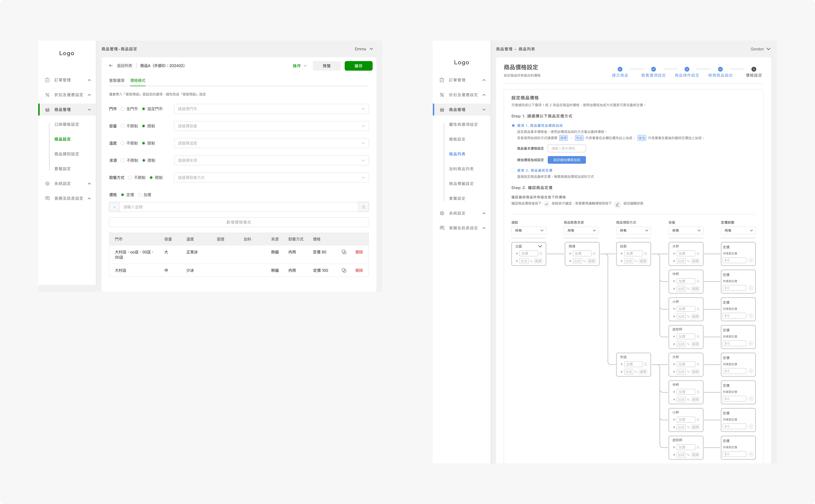
Task: Click the 客顧及訊息設定 message icon in Gordon window
Action: pyautogui.click(x=442, y=228)
